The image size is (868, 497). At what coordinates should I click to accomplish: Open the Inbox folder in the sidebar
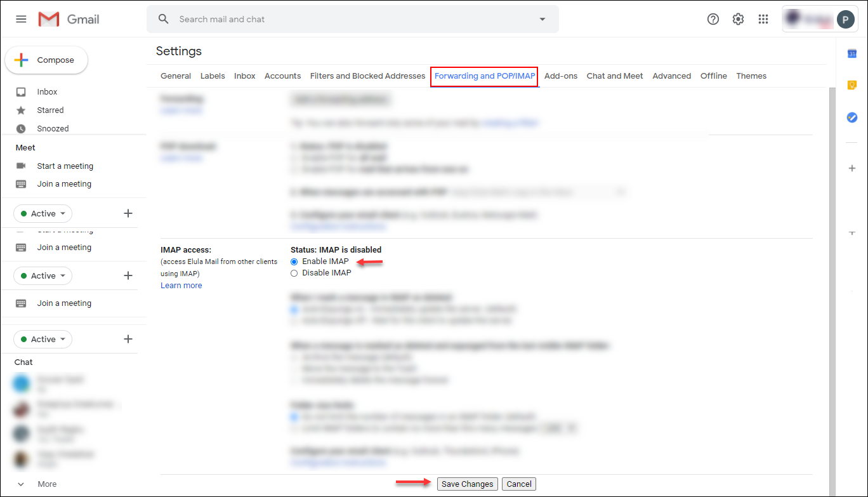click(47, 92)
